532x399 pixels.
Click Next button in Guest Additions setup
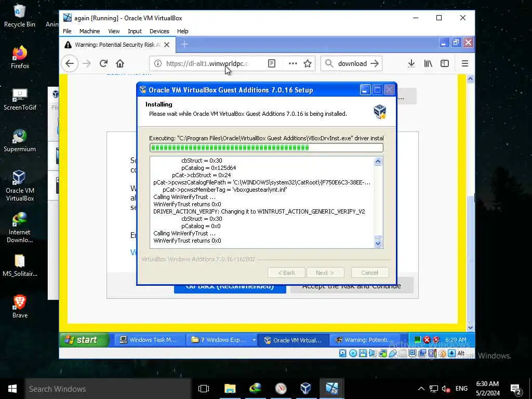[325, 272]
